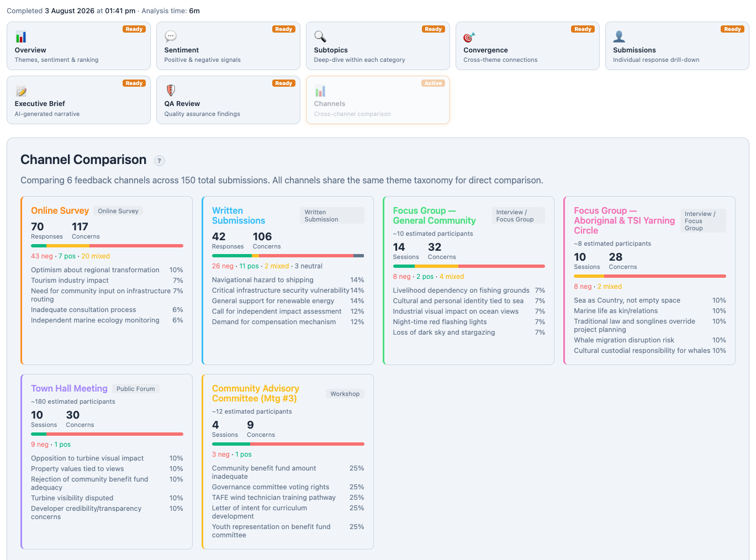Click 'Optimism about regional transformation' theme
756x560 pixels.
95,270
